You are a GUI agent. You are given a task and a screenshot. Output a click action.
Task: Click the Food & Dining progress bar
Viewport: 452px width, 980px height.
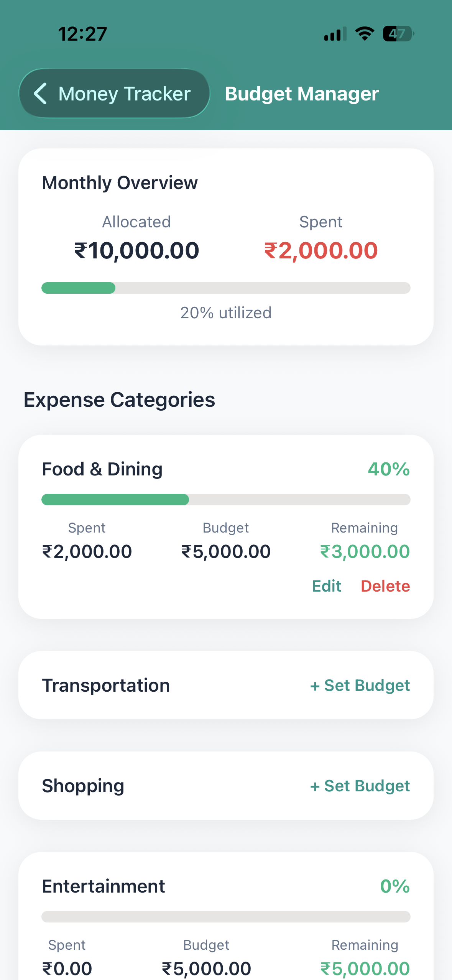point(226,500)
